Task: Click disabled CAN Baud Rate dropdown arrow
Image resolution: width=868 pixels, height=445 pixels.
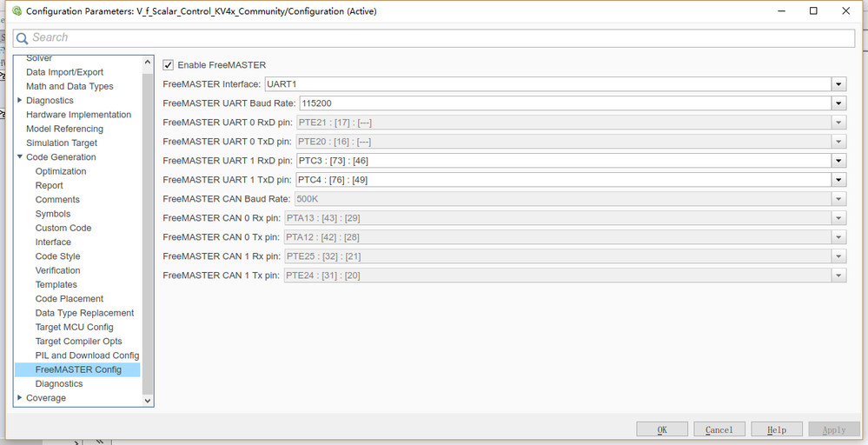Action: tap(838, 199)
